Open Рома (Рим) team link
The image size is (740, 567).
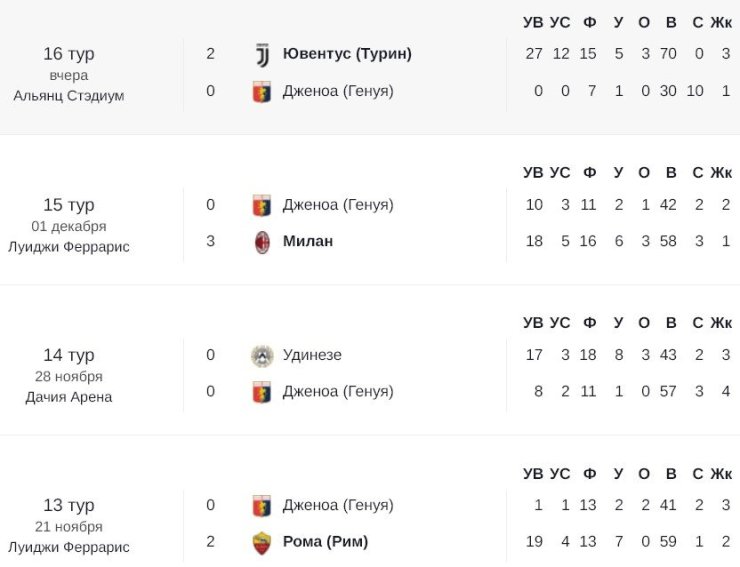pos(325,542)
